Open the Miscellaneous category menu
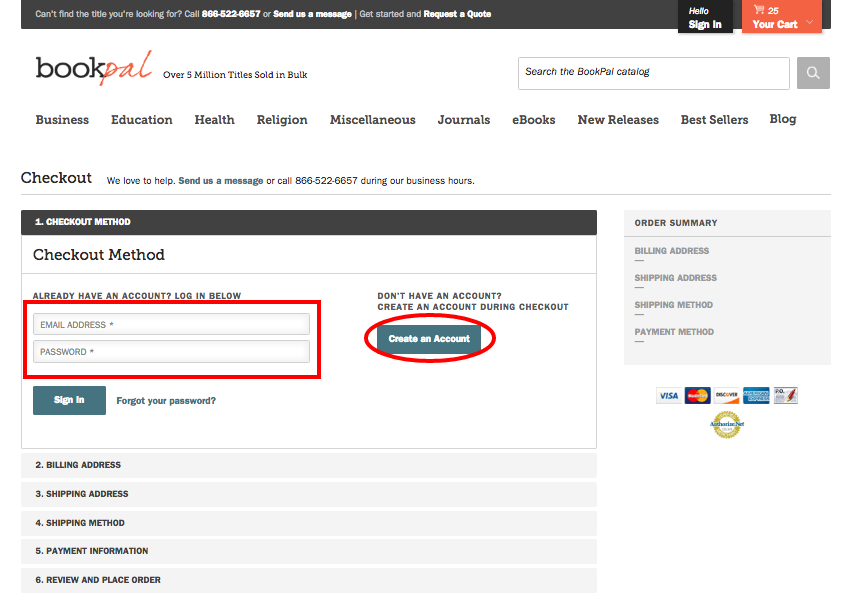This screenshot has height=614, width=854. pos(373,120)
